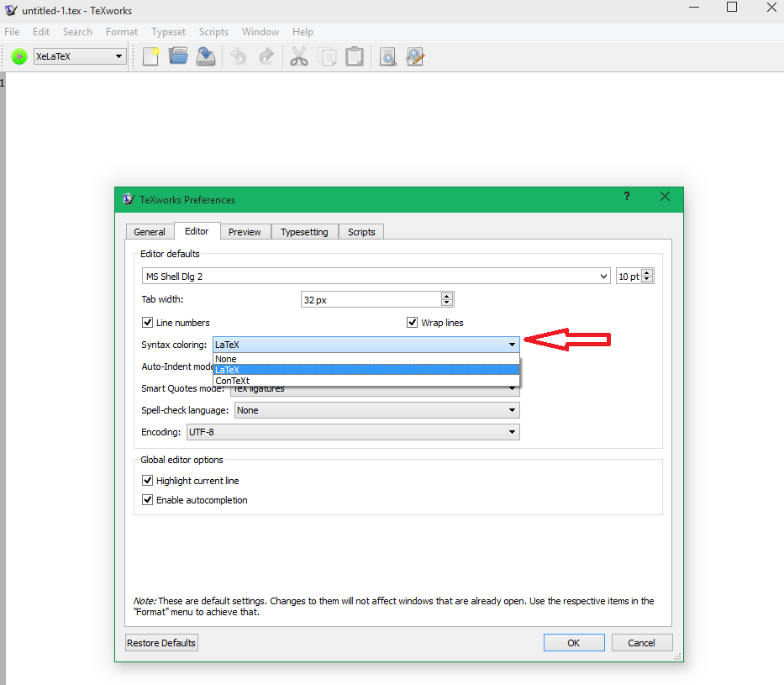The height and width of the screenshot is (685, 784).
Task: Open the Edit menu
Action: (41, 32)
